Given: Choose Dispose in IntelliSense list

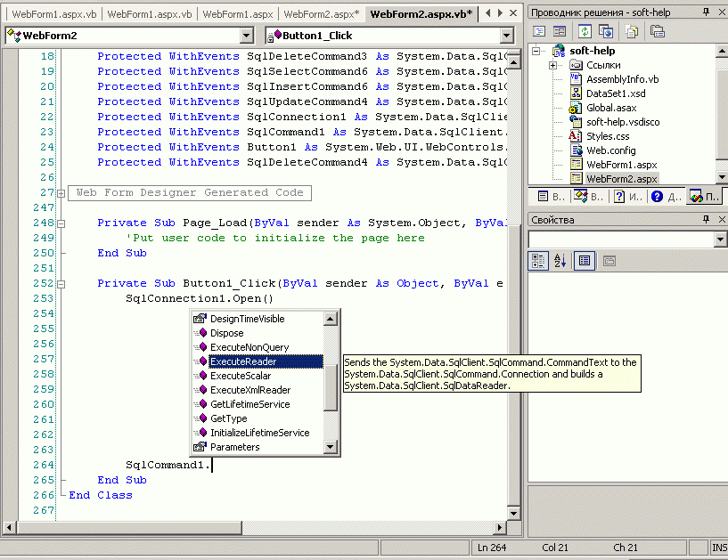Looking at the screenshot, I should pos(258,333).
